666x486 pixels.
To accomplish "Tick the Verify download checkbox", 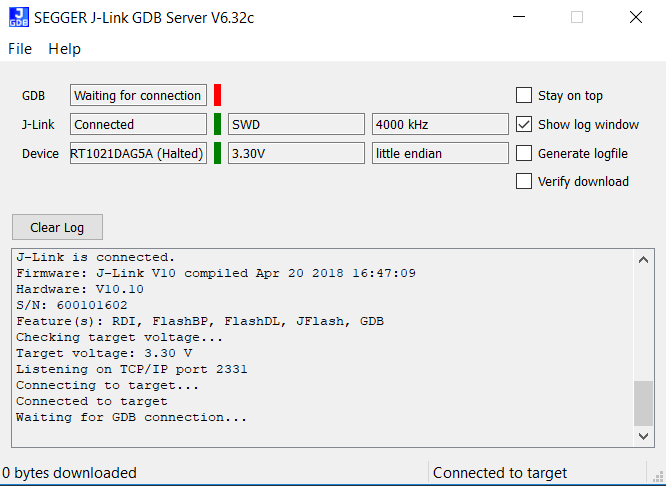I will pos(524,181).
